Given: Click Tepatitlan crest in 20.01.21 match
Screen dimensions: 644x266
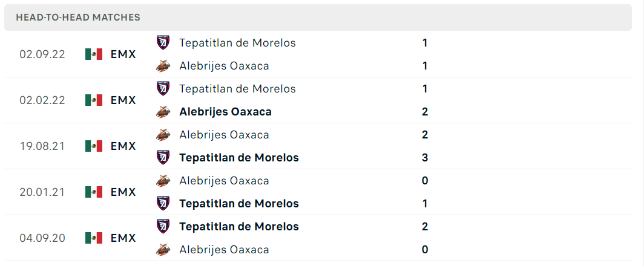Looking at the screenshot, I should click(163, 204).
